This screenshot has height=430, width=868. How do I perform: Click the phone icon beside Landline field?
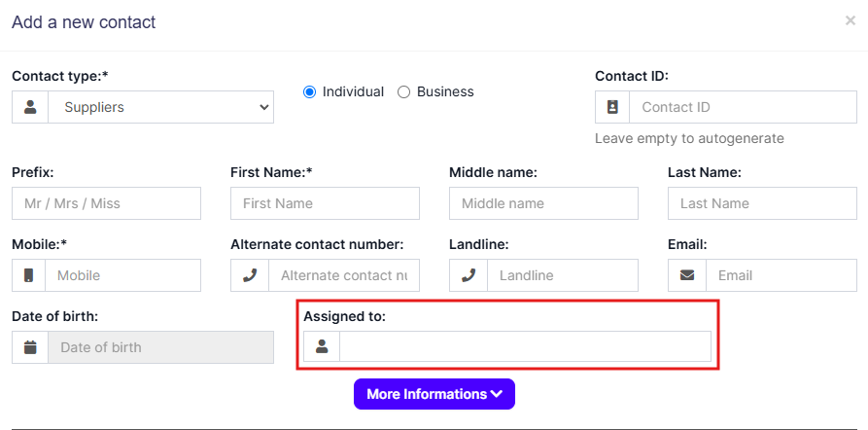[x=469, y=275]
